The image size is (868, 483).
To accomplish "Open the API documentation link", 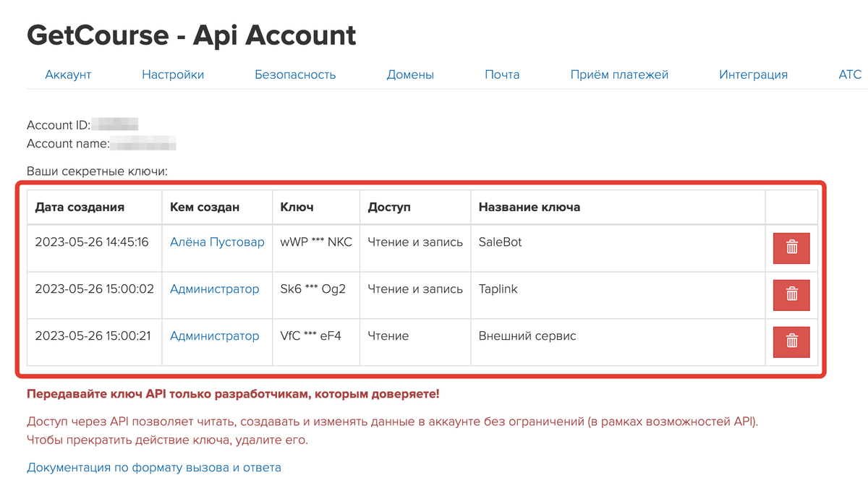I will click(153, 467).
